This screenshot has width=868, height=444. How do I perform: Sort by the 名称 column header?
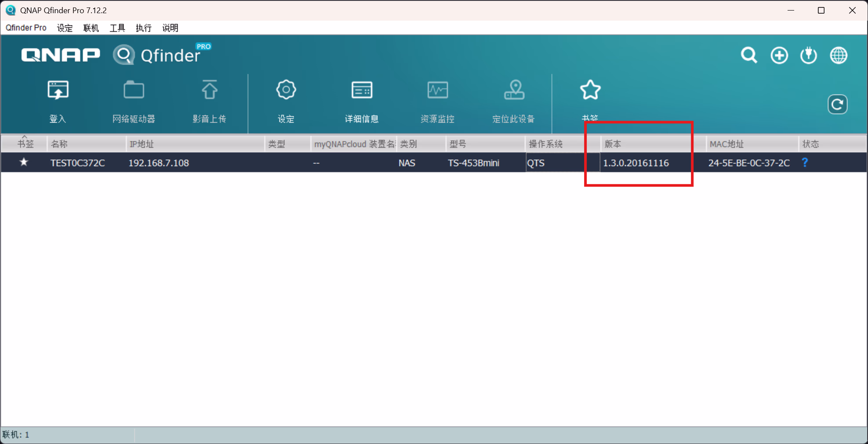[86, 144]
